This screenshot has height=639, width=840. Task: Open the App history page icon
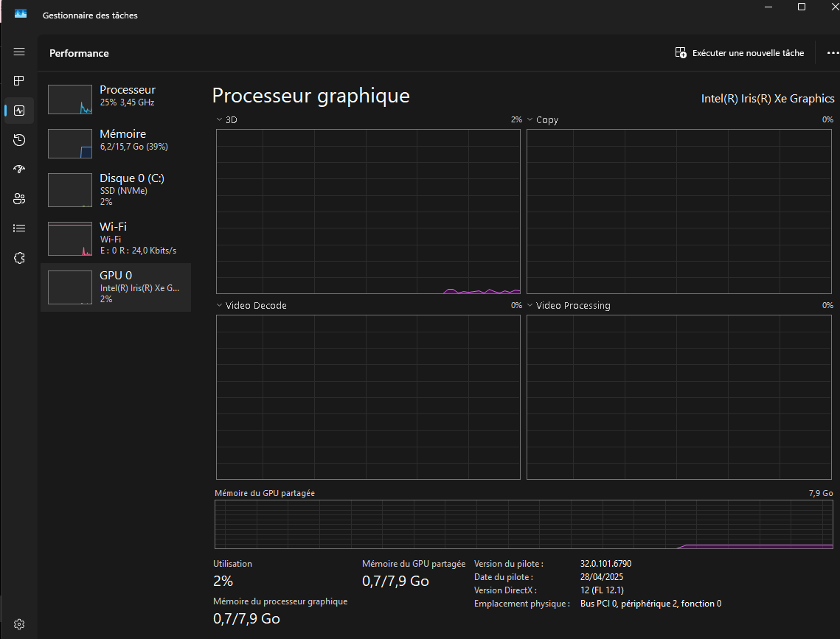pyautogui.click(x=19, y=140)
